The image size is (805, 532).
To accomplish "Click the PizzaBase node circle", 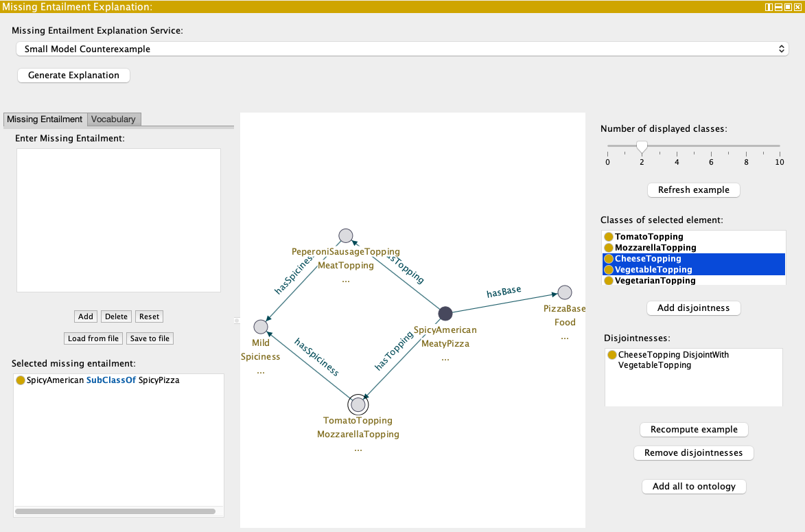I will 564,292.
